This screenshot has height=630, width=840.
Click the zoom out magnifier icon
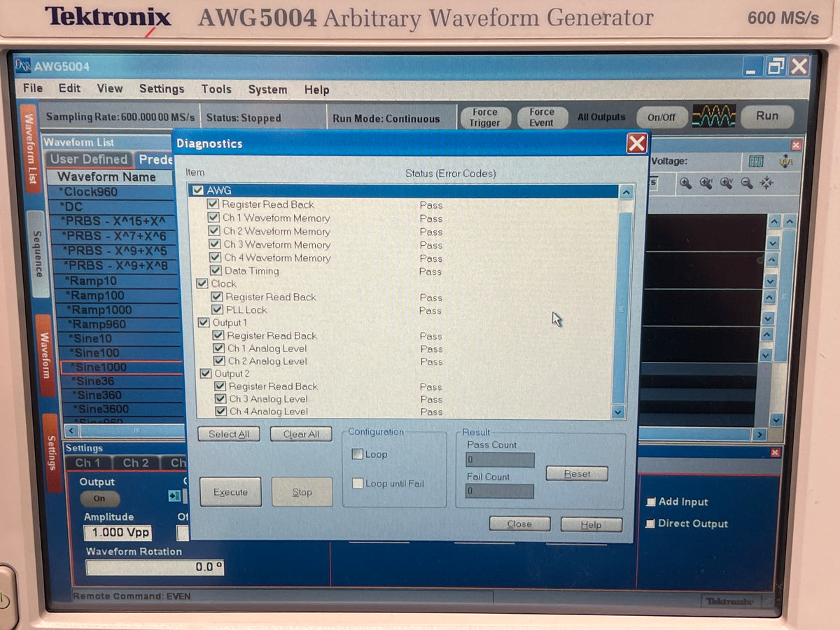pyautogui.click(x=747, y=183)
